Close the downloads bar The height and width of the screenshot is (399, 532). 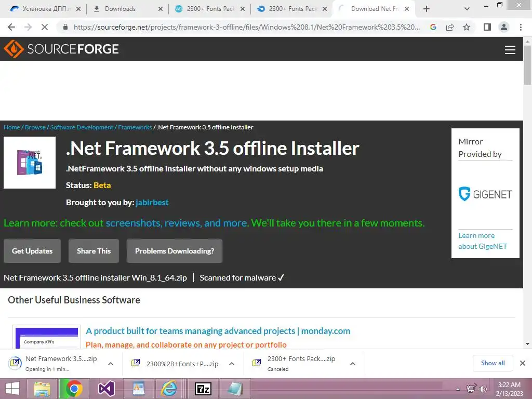coord(523,363)
